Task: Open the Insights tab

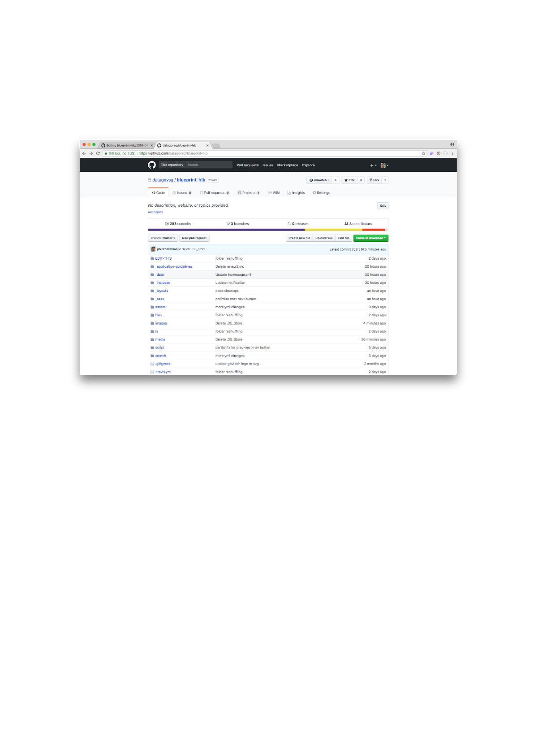Action: [x=296, y=193]
